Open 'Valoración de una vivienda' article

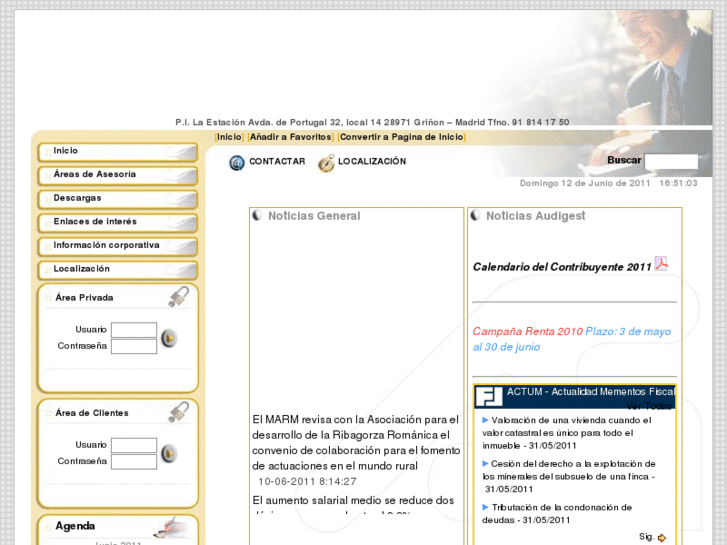[x=567, y=433]
